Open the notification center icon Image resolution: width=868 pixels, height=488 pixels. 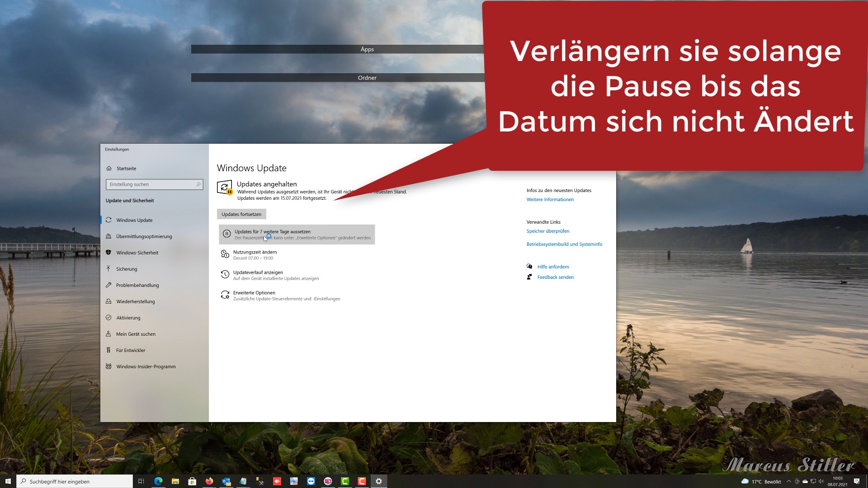857,481
